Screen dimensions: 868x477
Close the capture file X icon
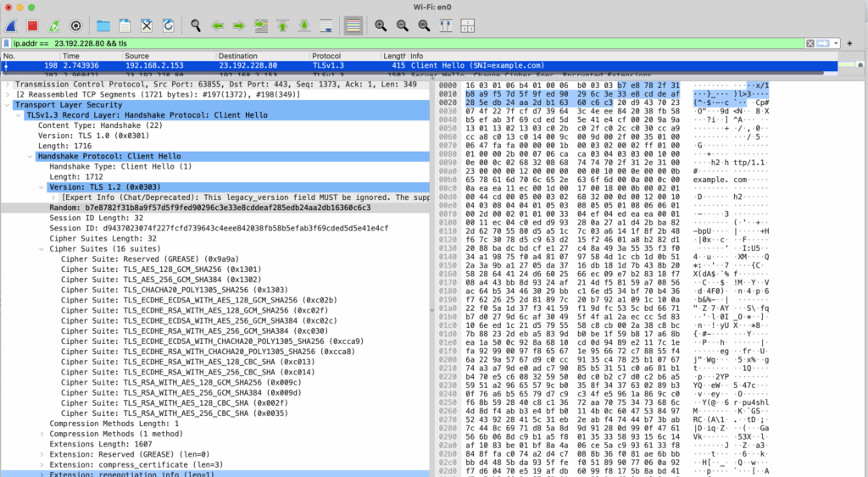click(x=146, y=26)
